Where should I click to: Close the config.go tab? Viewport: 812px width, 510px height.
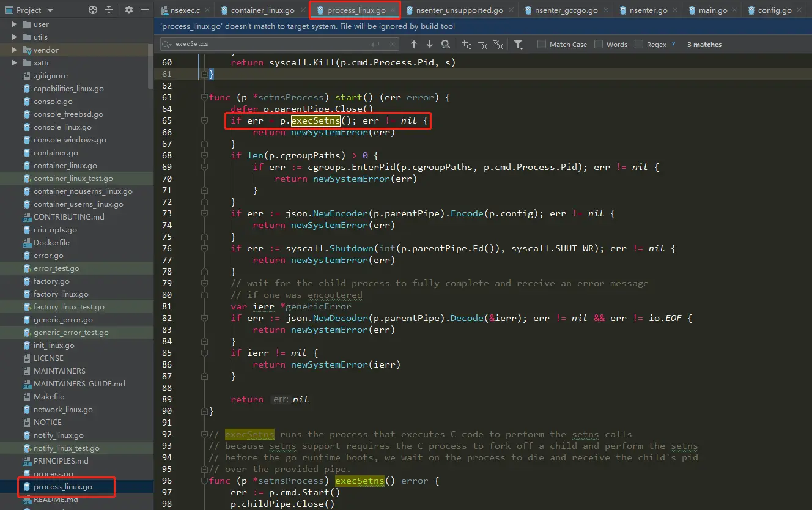[x=799, y=10]
